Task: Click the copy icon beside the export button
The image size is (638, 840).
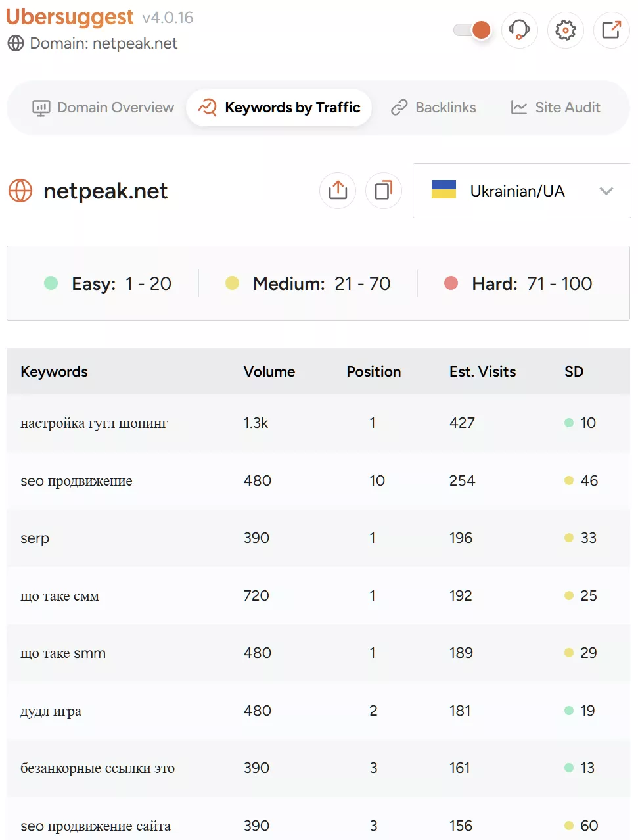Action: pos(383,190)
